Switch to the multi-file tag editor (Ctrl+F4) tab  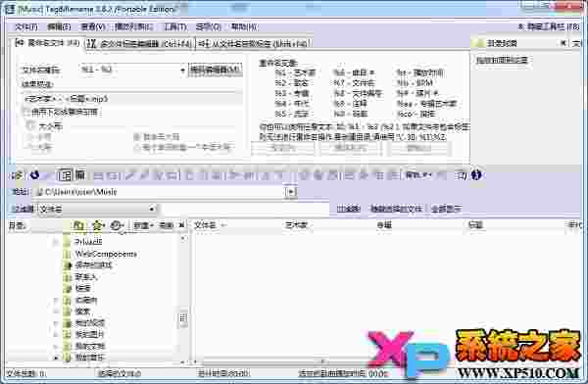coord(140,44)
